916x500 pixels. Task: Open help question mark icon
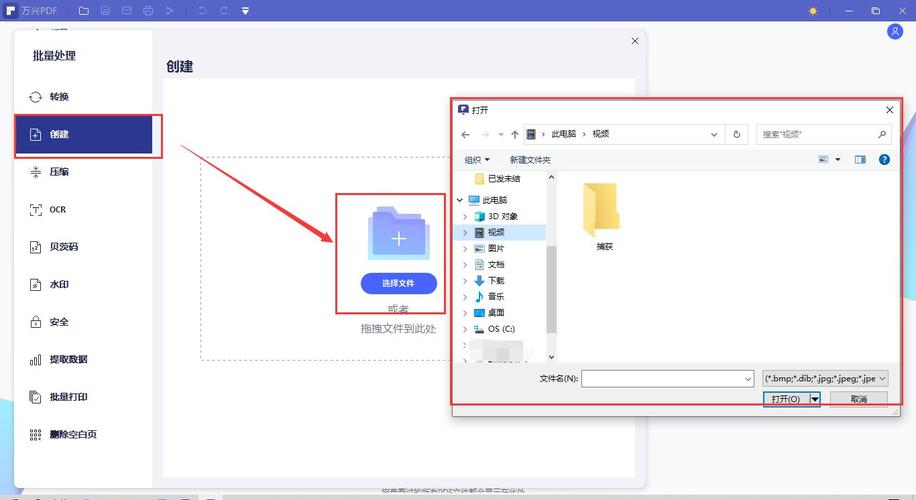(884, 159)
